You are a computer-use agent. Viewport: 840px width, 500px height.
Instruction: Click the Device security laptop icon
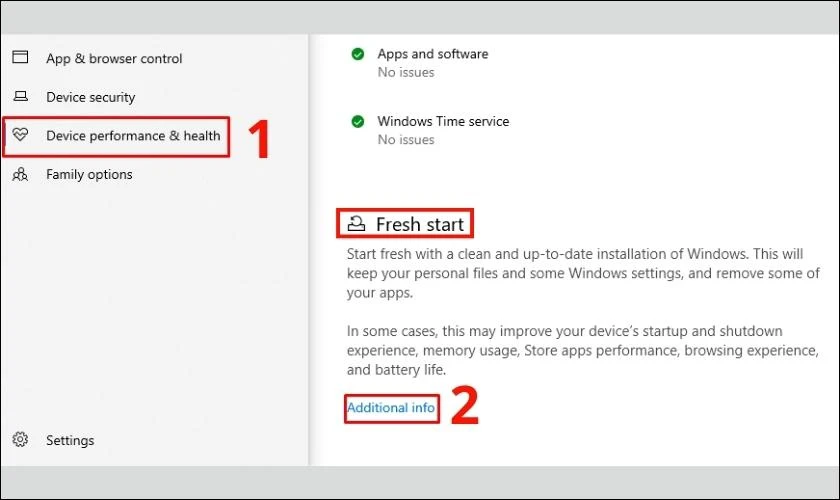click(20, 96)
